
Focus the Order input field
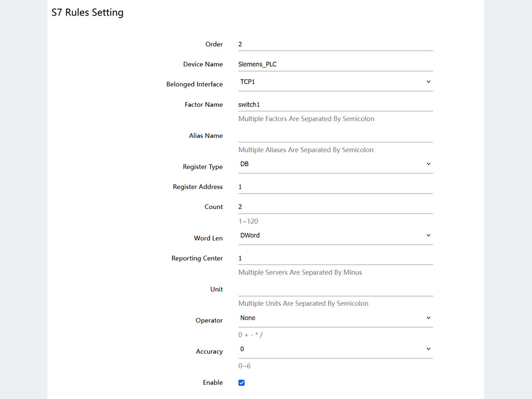(336, 44)
